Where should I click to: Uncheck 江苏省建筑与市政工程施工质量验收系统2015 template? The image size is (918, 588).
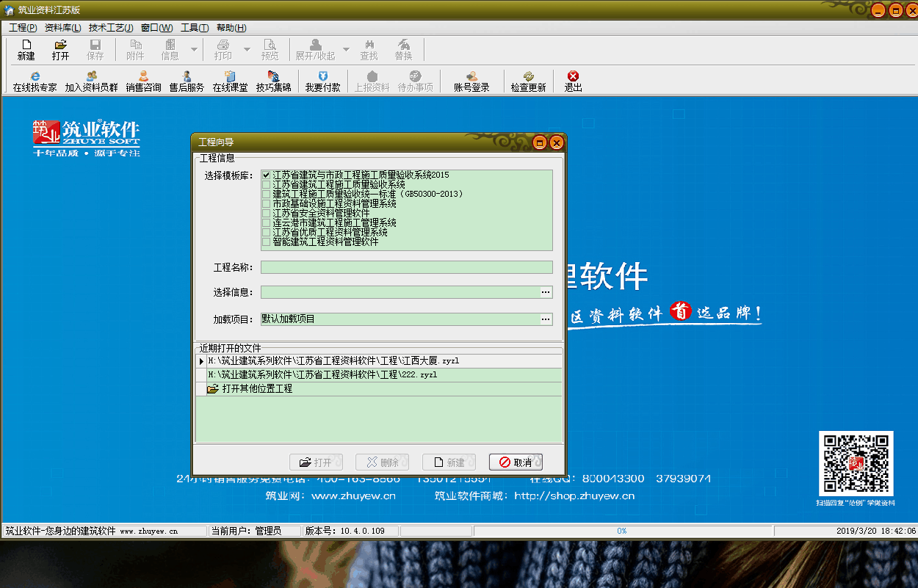267,175
